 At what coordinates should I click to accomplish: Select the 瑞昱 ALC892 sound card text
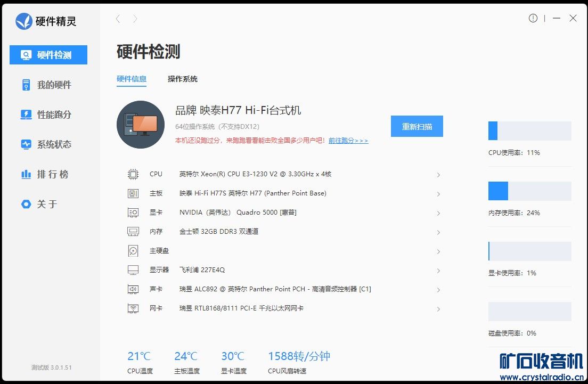click(x=275, y=289)
